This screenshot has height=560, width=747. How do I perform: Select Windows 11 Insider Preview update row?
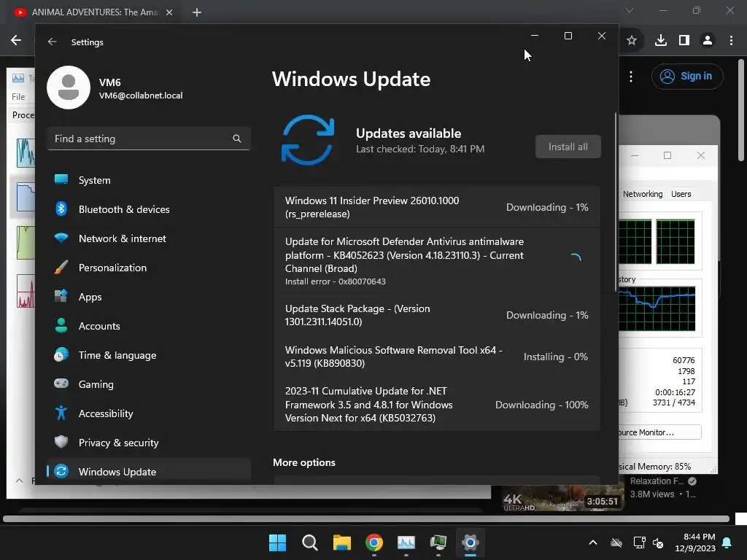click(x=436, y=207)
